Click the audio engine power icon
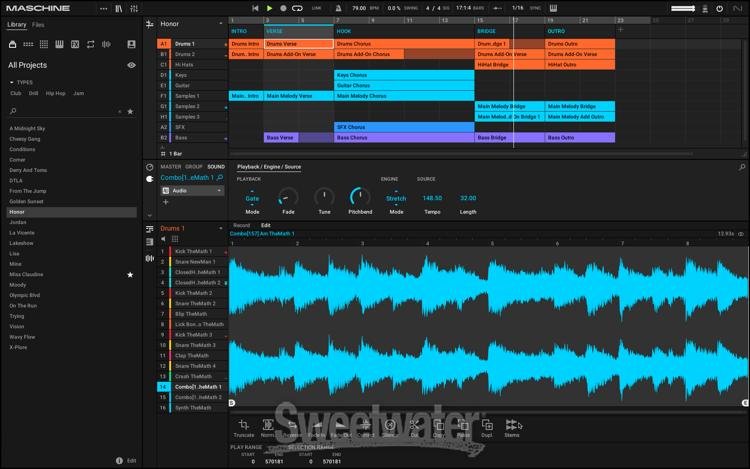Viewport: 750px width, 469px height. point(719,9)
